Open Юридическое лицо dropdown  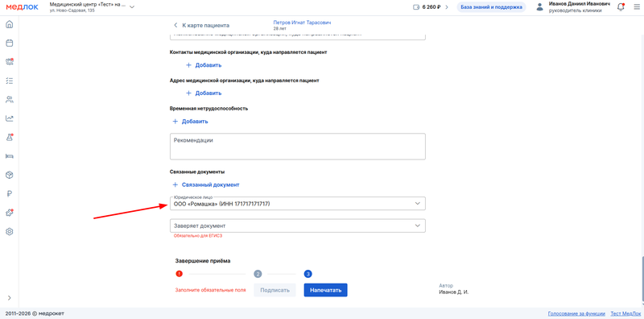pyautogui.click(x=298, y=204)
